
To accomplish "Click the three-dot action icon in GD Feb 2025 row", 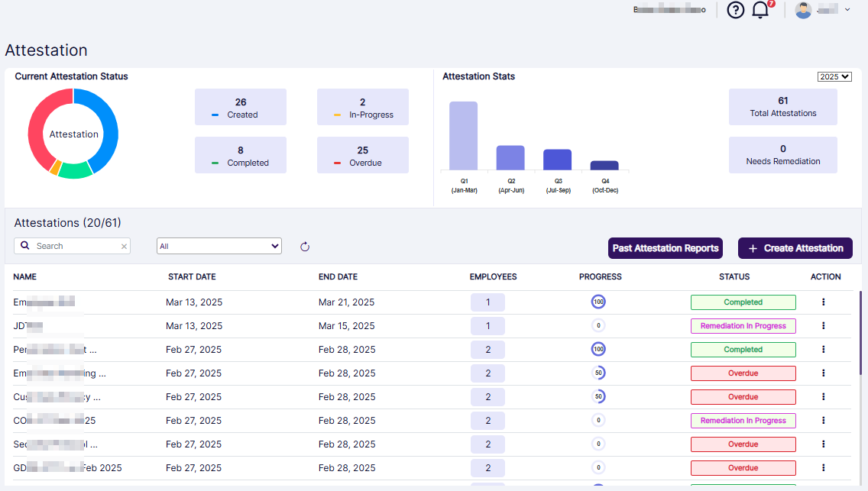I will pyautogui.click(x=823, y=468).
